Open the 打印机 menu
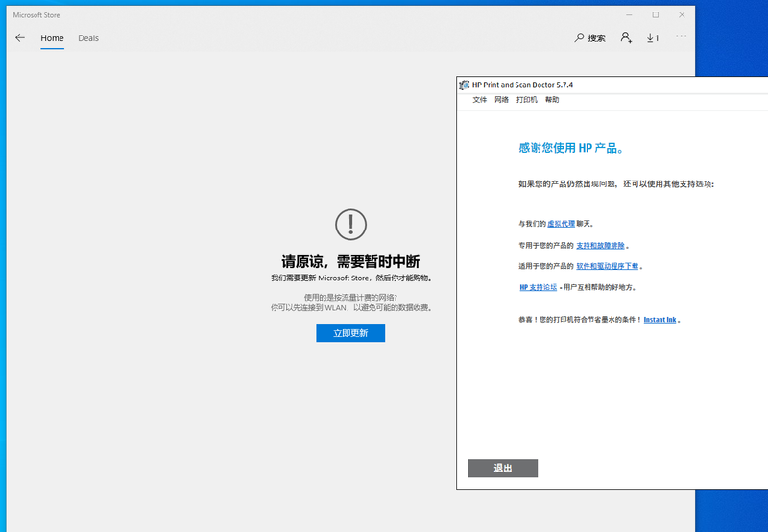Viewport: 768px width, 532px height. tap(527, 100)
